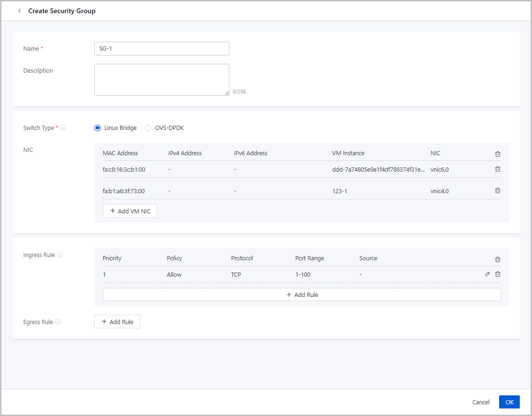Add an egress rule
Screen dimensions: 532x416
117,322
